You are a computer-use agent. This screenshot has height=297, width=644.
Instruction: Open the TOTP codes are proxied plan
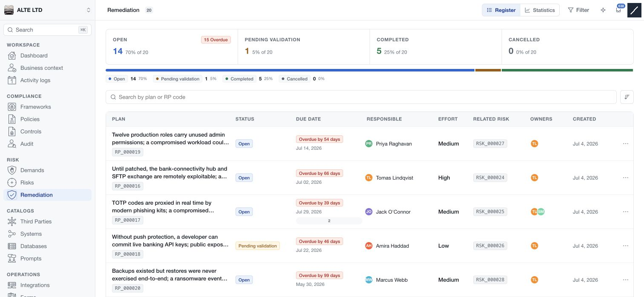pos(163,207)
